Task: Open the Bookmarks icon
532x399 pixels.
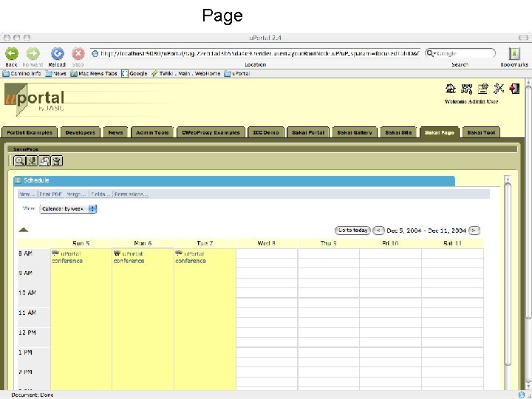Action: point(514,54)
